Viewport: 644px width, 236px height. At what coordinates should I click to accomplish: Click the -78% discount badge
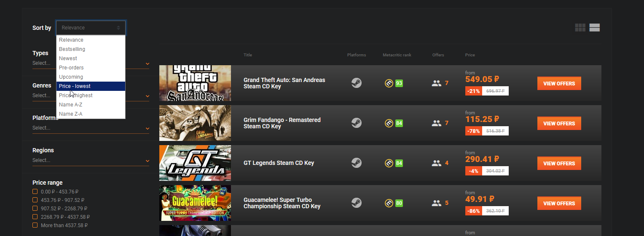pyautogui.click(x=474, y=131)
